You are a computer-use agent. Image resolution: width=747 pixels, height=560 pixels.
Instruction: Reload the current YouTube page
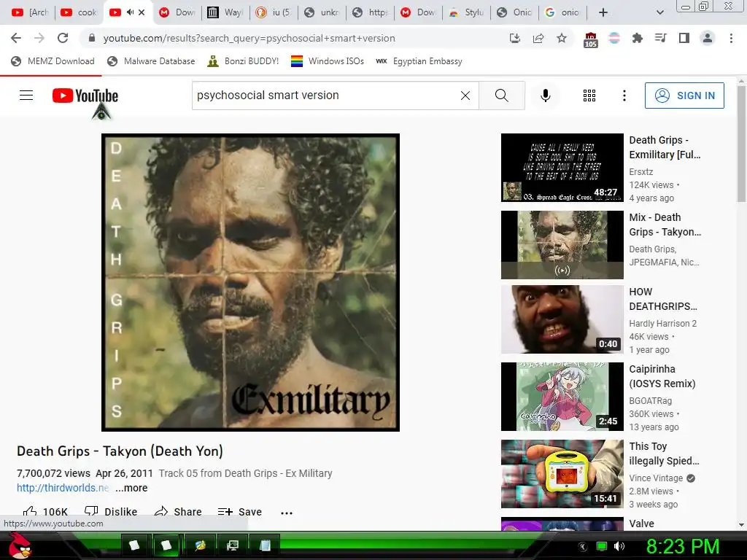63,38
